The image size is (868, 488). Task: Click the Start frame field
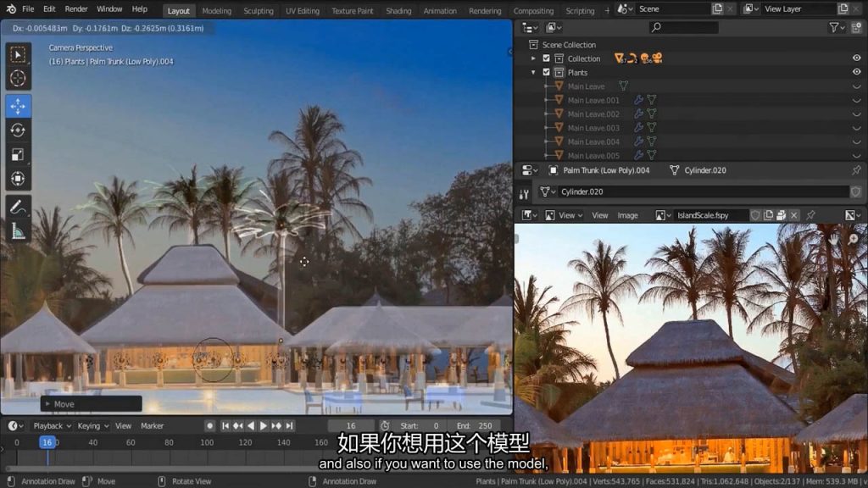click(420, 425)
